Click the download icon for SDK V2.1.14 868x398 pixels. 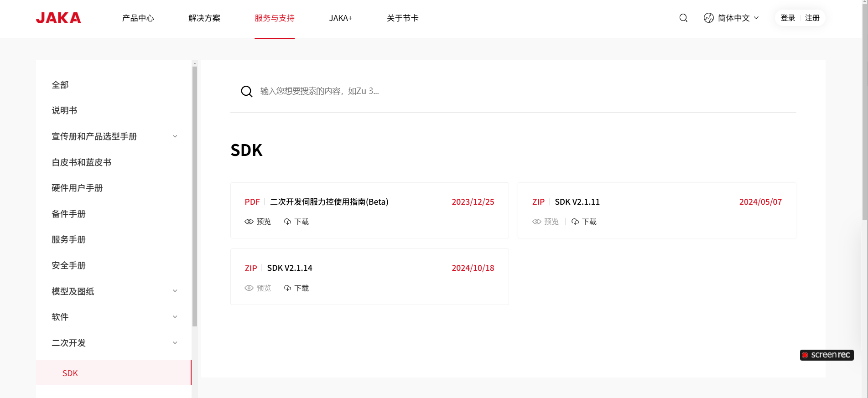pos(287,288)
